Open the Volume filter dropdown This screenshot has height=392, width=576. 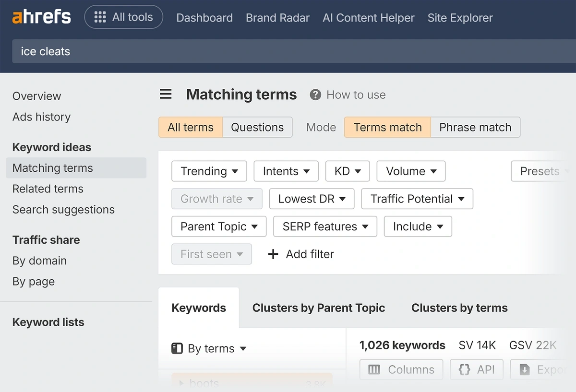pyautogui.click(x=411, y=171)
